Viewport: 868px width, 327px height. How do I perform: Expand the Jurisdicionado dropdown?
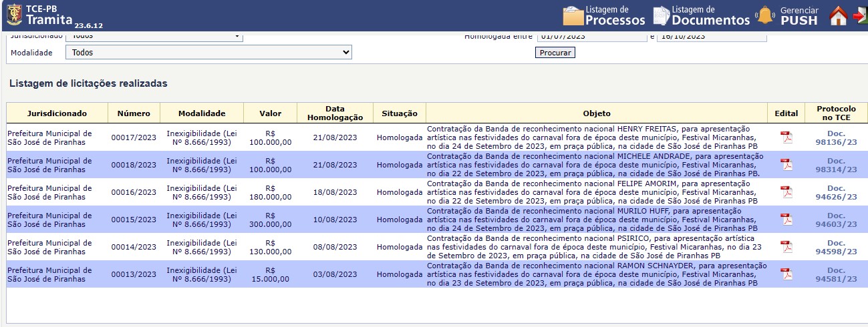click(x=154, y=37)
